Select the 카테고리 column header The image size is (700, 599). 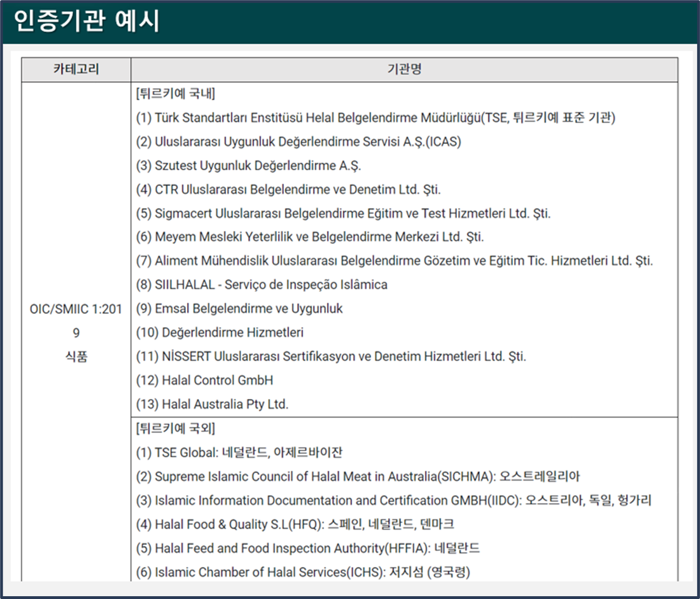[76, 69]
